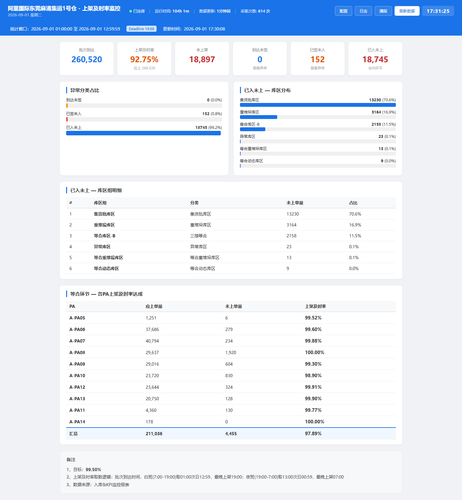The height and width of the screenshot is (500, 462).
Task: Click the A-PA13 row label
Action: [77, 399]
